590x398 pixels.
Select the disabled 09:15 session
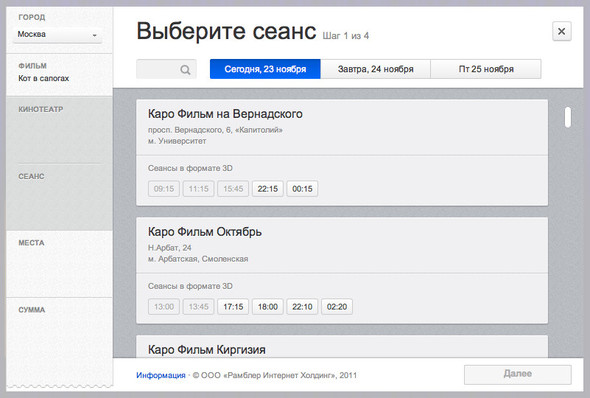164,189
